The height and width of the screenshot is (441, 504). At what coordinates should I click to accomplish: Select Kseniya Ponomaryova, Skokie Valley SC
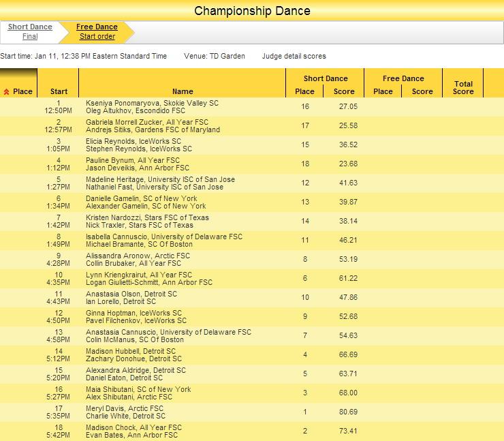coord(152,103)
